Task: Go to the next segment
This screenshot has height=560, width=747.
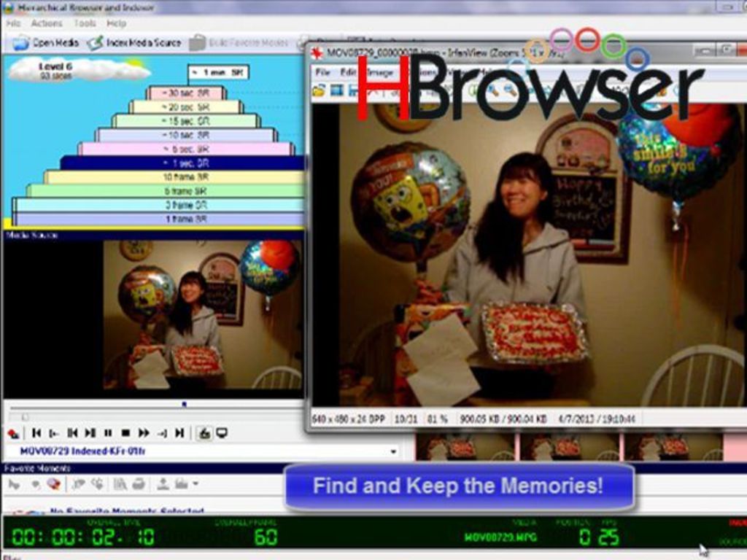Action: pyautogui.click(x=90, y=433)
